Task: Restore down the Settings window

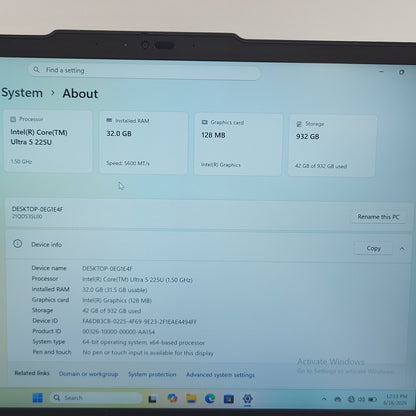Action: (401, 72)
